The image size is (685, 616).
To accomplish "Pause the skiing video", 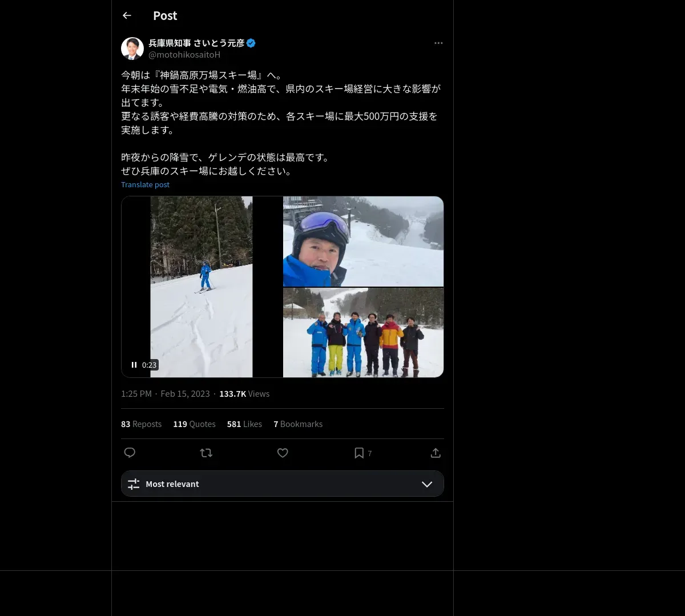I will (134, 365).
